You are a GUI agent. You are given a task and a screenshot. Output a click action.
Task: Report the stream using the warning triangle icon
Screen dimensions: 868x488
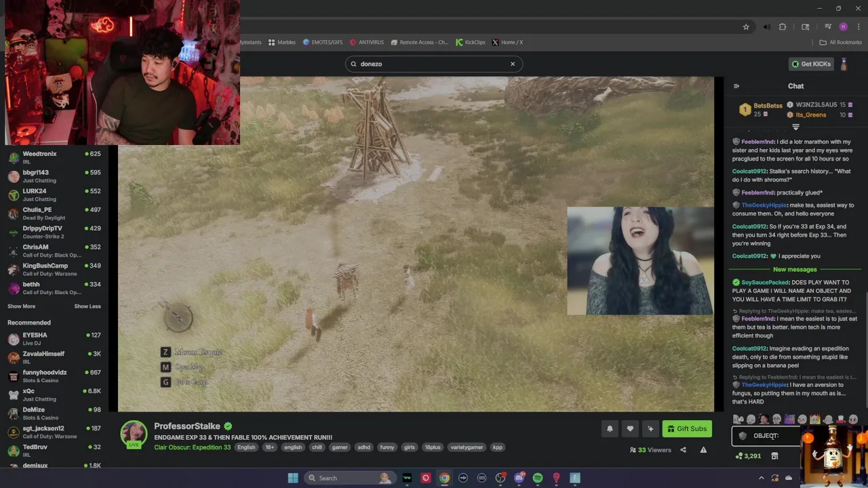pyautogui.click(x=703, y=450)
